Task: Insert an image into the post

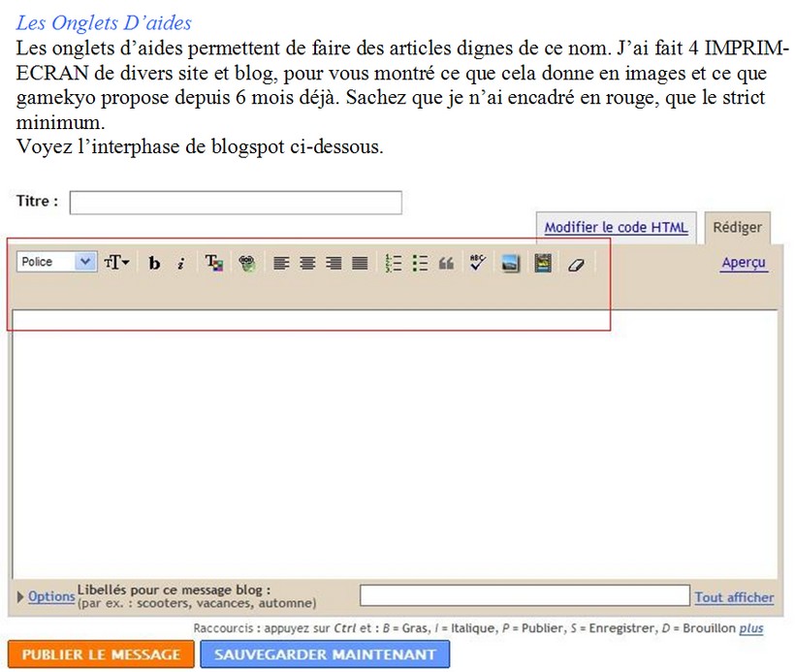Action: 510,263
